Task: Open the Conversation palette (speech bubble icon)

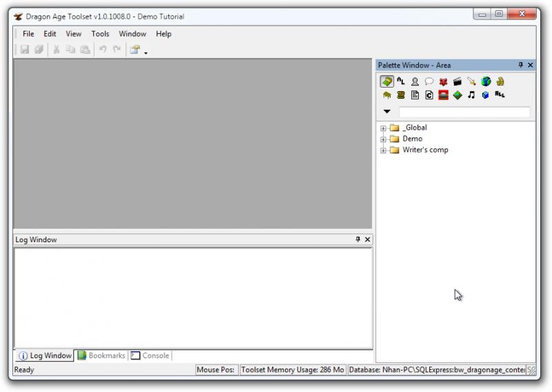Action: pyautogui.click(x=428, y=81)
